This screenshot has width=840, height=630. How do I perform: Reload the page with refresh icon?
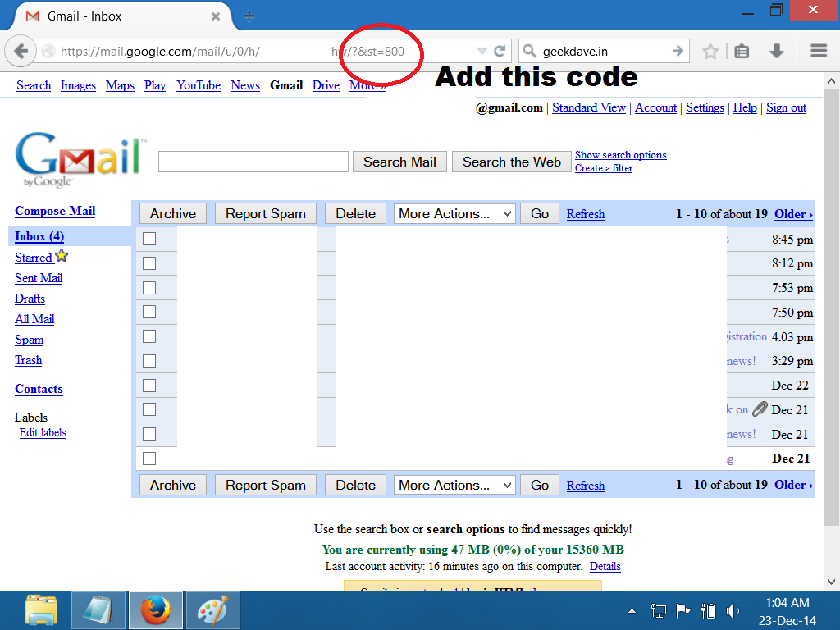pos(500,52)
